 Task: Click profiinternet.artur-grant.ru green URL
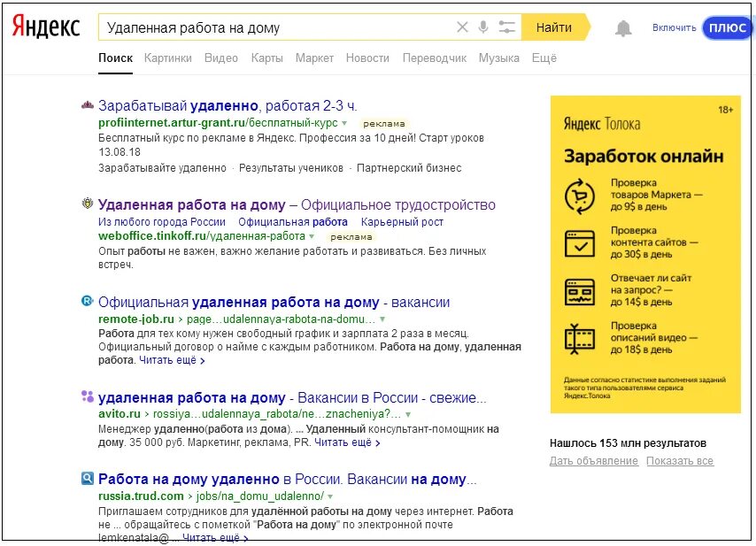point(218,123)
